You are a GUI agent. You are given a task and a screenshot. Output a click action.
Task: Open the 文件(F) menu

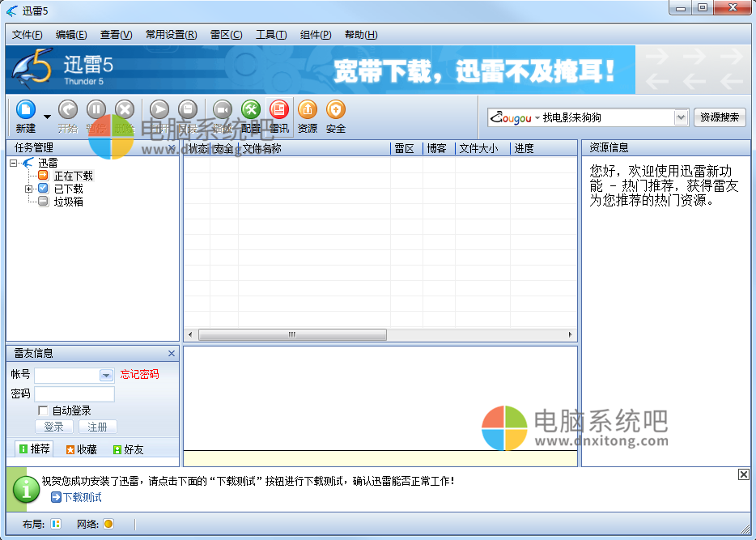[x=27, y=35]
